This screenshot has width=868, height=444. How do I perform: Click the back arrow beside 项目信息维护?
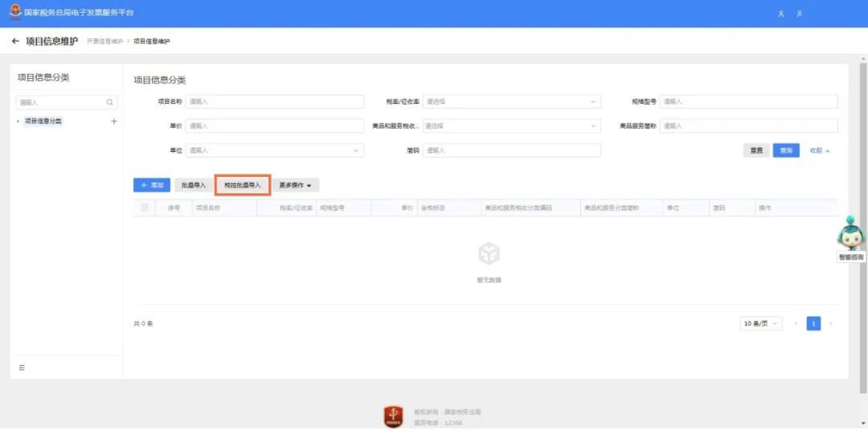click(x=15, y=41)
